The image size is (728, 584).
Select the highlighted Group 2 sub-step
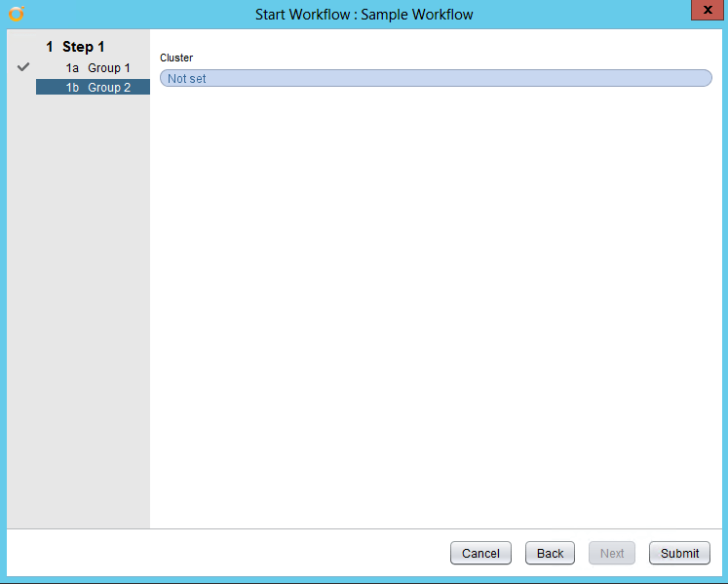[x=108, y=88]
